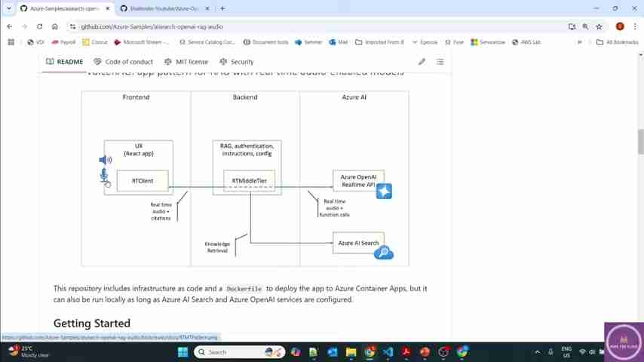
Task: Open the VDI bookmark
Action: (35, 42)
